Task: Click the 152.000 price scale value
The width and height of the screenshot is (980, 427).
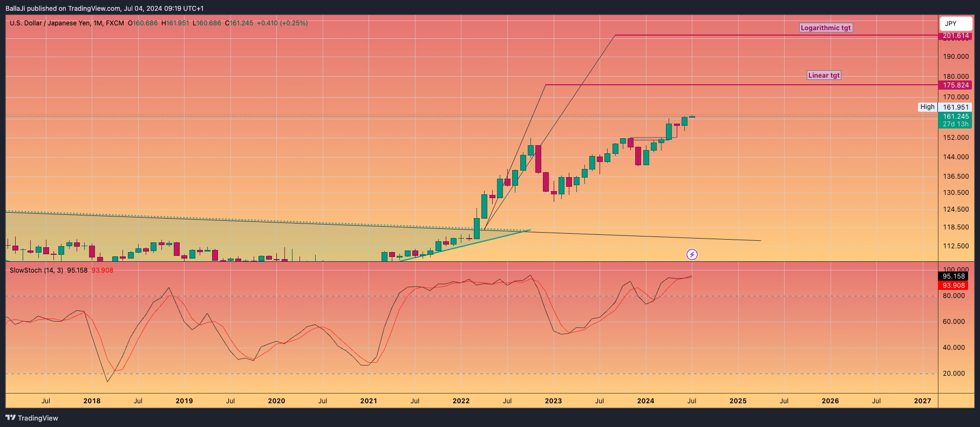Action: pyautogui.click(x=956, y=138)
